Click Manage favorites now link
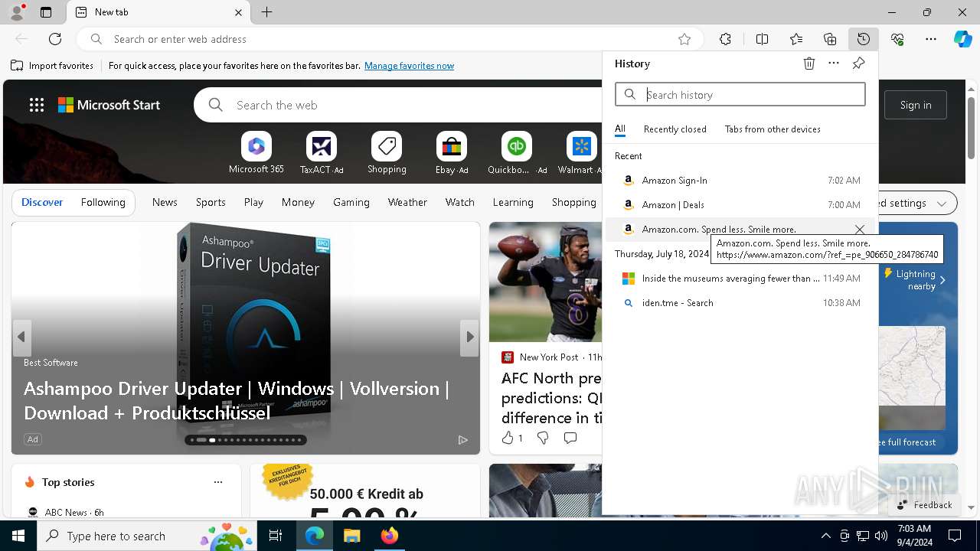Viewport: 980px width, 551px height. pyautogui.click(x=410, y=66)
